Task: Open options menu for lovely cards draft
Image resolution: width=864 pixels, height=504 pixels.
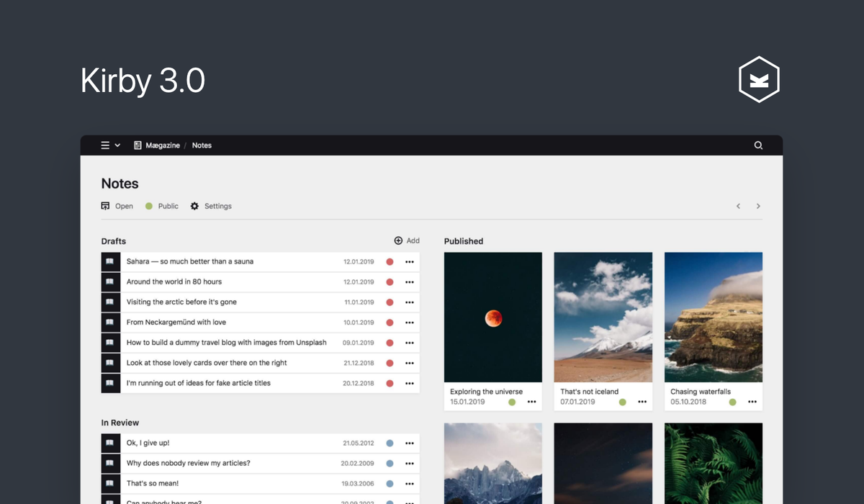Action: point(410,363)
